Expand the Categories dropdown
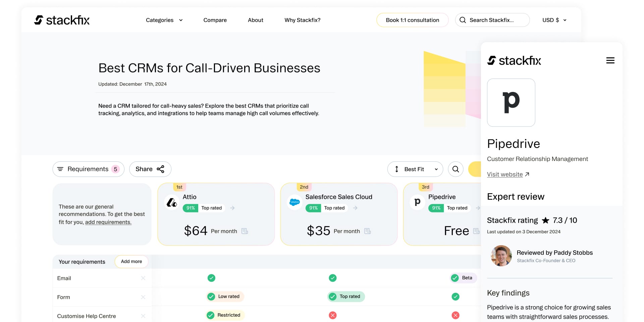 [164, 20]
